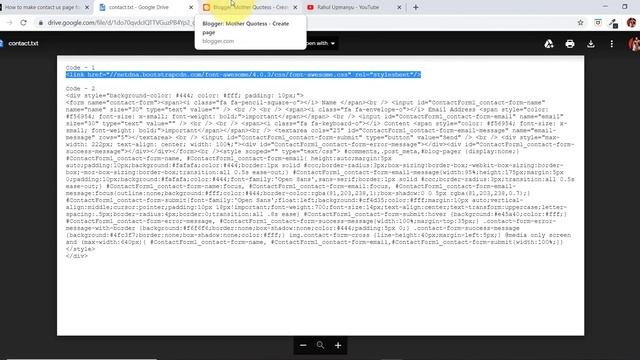Viewport: 640px width, 360px height.
Task: Reload the current page
Action: click(23, 23)
